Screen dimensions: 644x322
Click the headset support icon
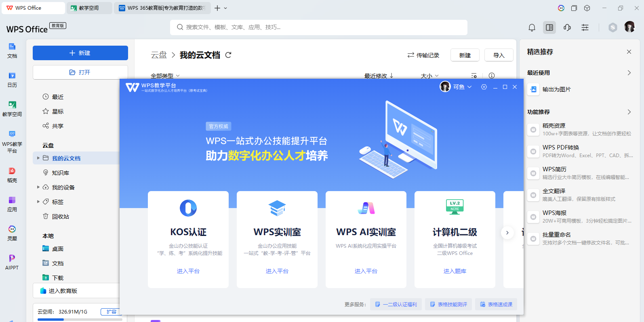click(x=567, y=27)
